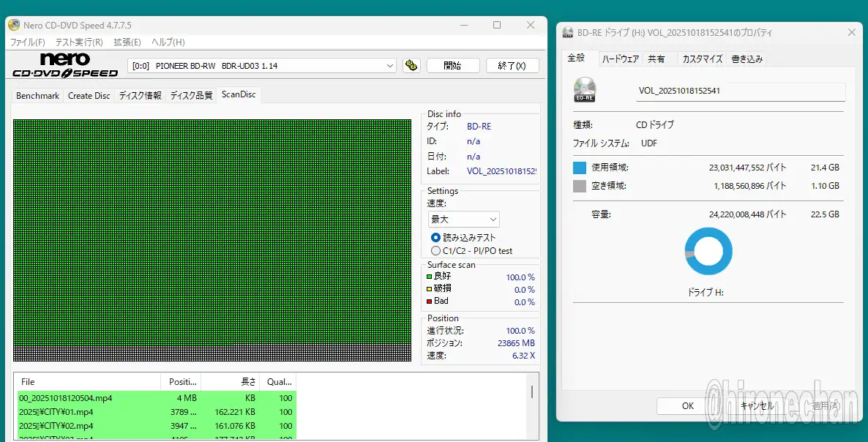The height and width of the screenshot is (442, 868).
Task: Click the drive icon in the properties title bar
Action: [567, 33]
